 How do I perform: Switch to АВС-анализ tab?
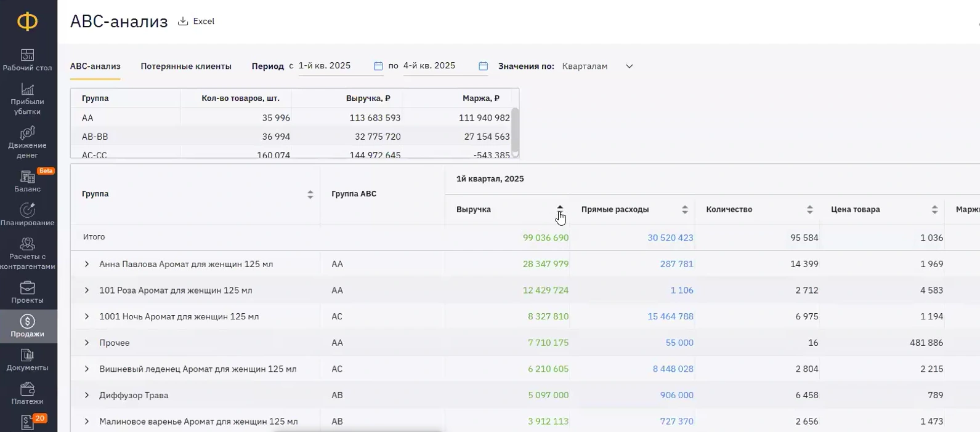95,66
